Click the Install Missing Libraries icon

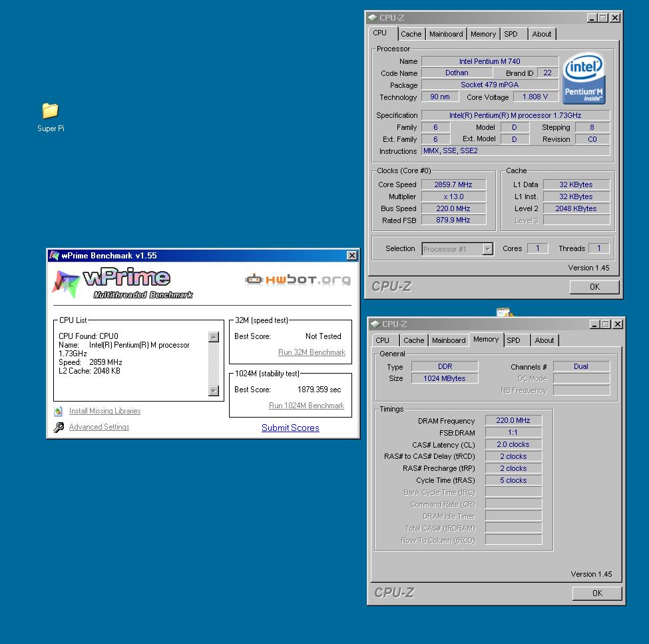pos(59,412)
